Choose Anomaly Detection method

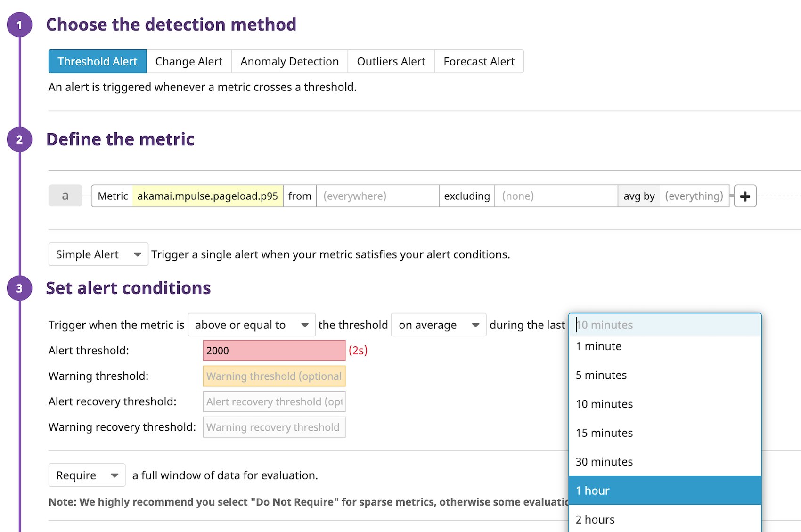click(289, 62)
